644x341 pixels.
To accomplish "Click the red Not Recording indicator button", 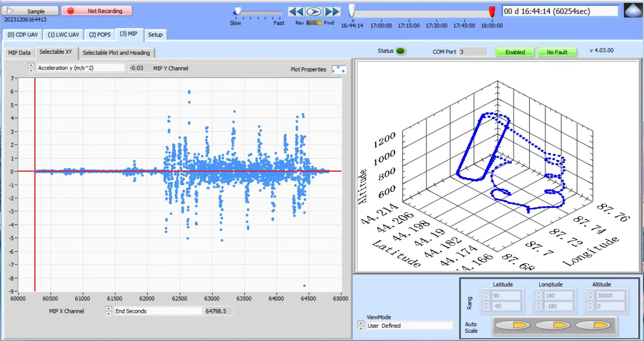I will click(97, 11).
